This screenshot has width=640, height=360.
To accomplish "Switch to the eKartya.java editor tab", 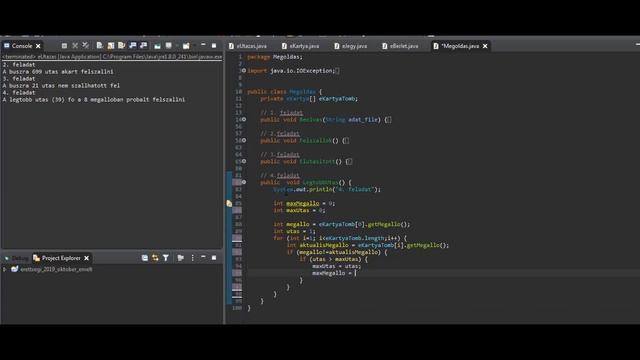I will 301,46.
